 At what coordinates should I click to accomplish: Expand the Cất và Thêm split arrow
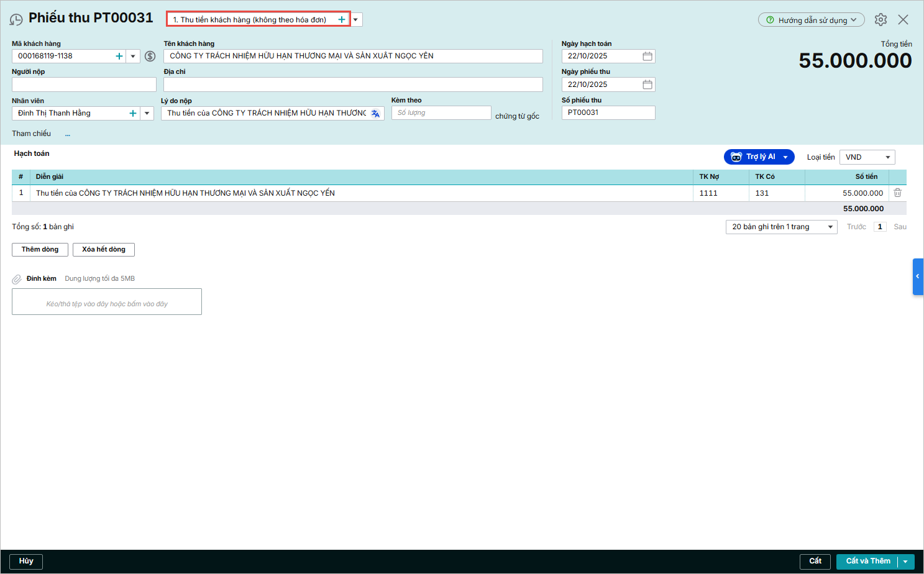click(906, 562)
